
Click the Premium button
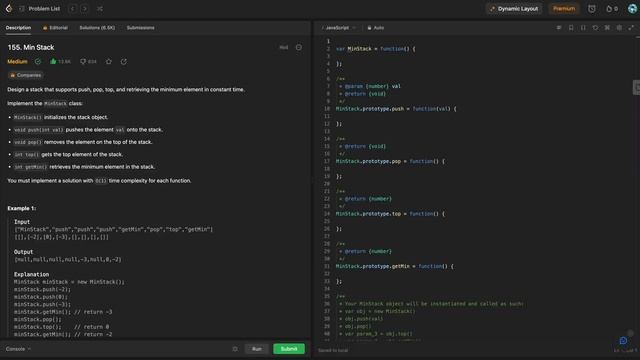[x=564, y=9]
